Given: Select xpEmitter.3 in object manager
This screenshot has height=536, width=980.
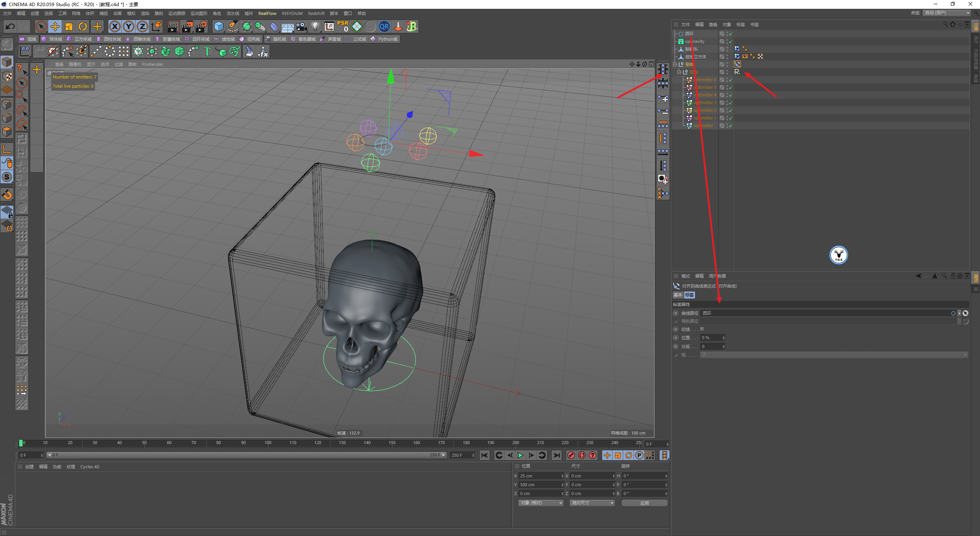Looking at the screenshot, I should (x=705, y=103).
